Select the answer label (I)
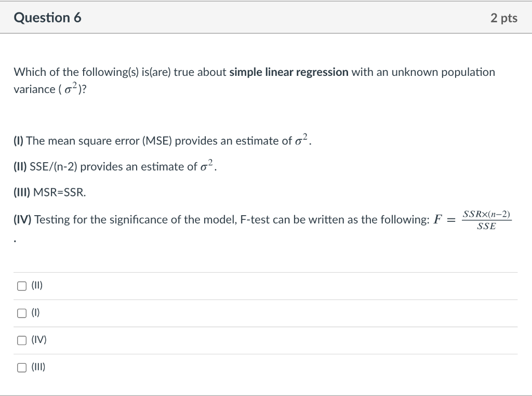This screenshot has width=532, height=396. pyautogui.click(x=35, y=312)
